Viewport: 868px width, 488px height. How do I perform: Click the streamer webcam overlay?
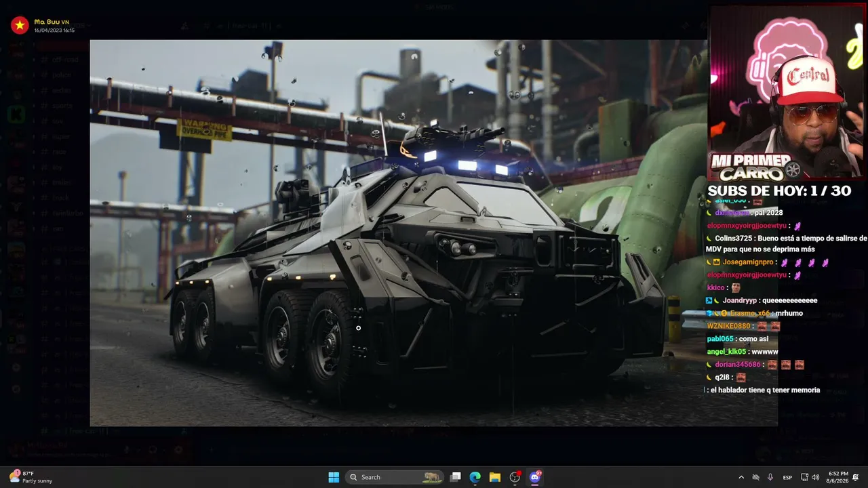787,93
